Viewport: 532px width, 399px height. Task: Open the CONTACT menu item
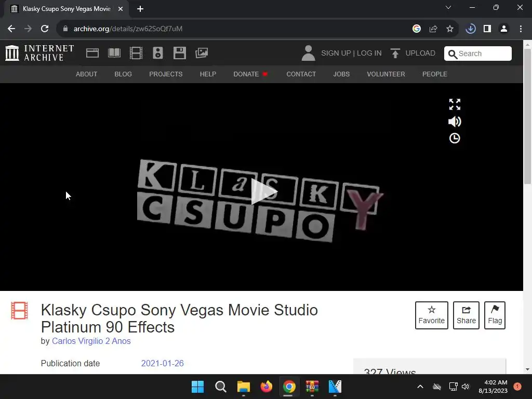[301, 74]
